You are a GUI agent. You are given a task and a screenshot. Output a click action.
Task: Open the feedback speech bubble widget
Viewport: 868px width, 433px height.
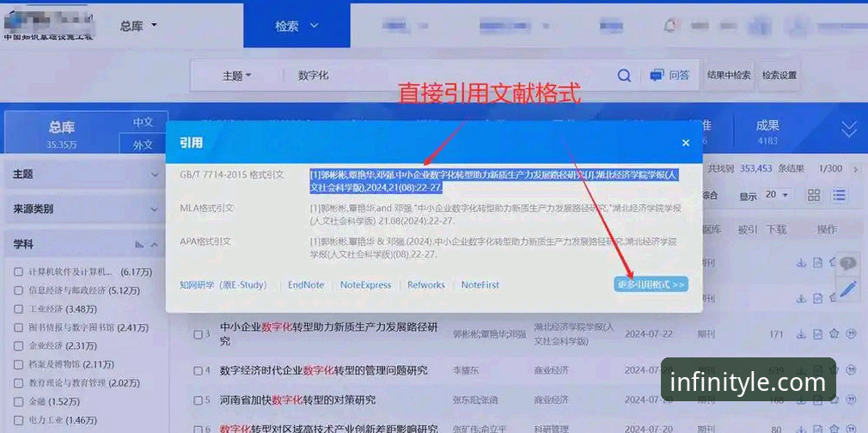(847, 264)
